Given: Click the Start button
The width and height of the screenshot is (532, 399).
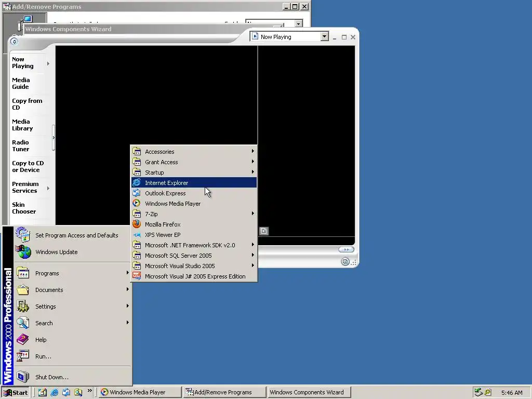Looking at the screenshot, I should tap(16, 393).
